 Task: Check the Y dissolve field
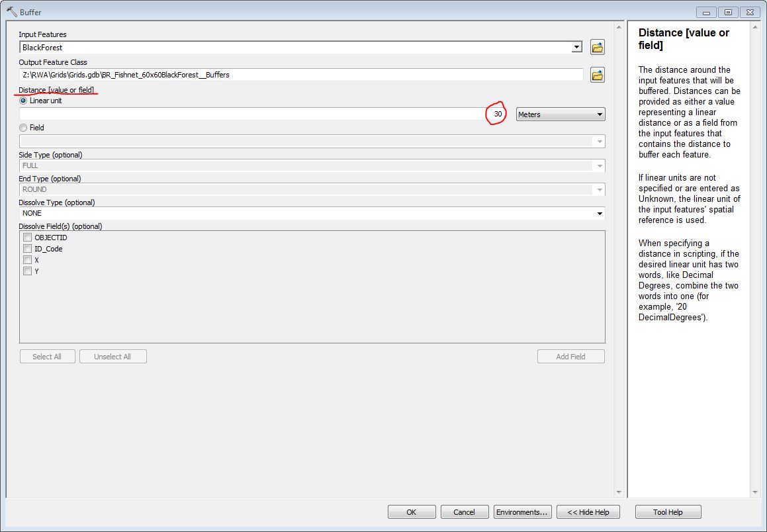(x=27, y=271)
